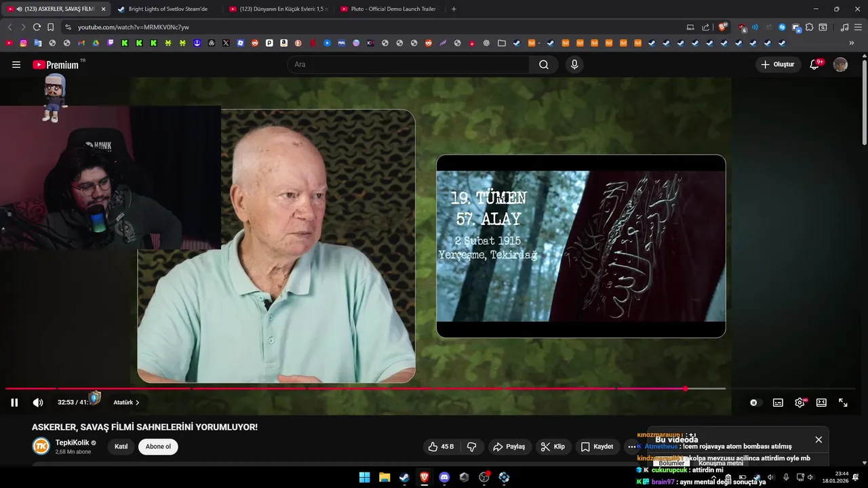
Task: Open the Brave playlist music note icon
Action: 844,27
